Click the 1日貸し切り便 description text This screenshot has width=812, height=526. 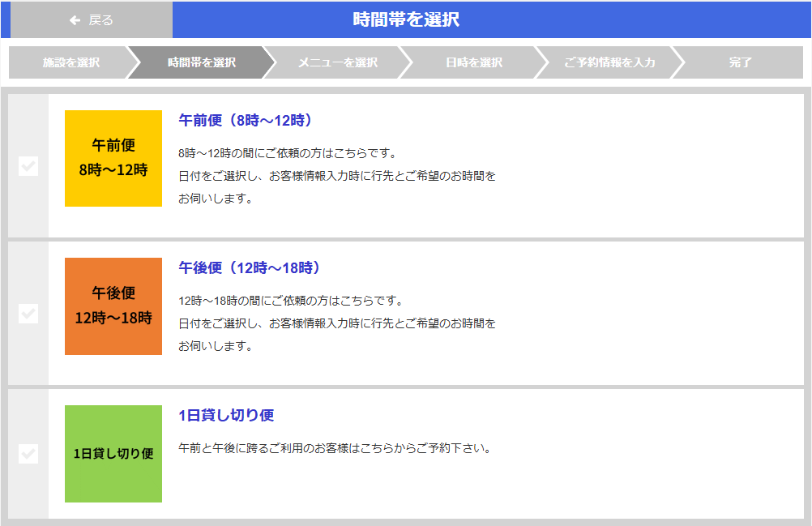335,447
